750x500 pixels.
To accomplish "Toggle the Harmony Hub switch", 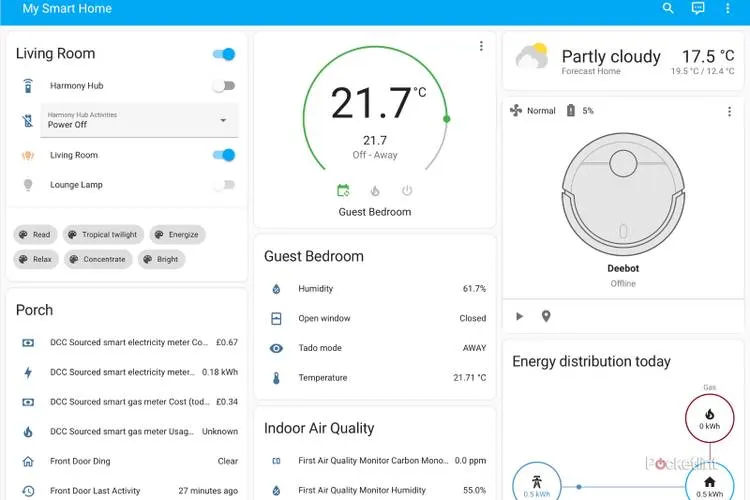I will (224, 86).
